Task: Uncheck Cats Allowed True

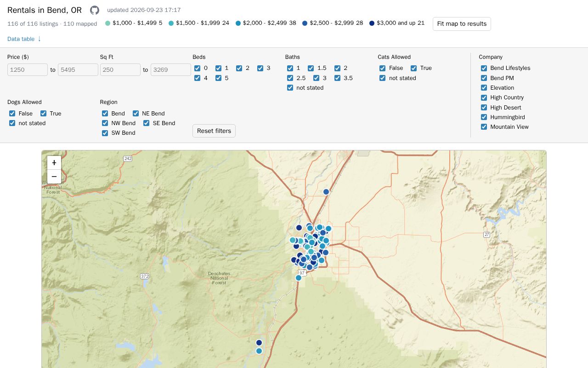Action: pos(414,68)
